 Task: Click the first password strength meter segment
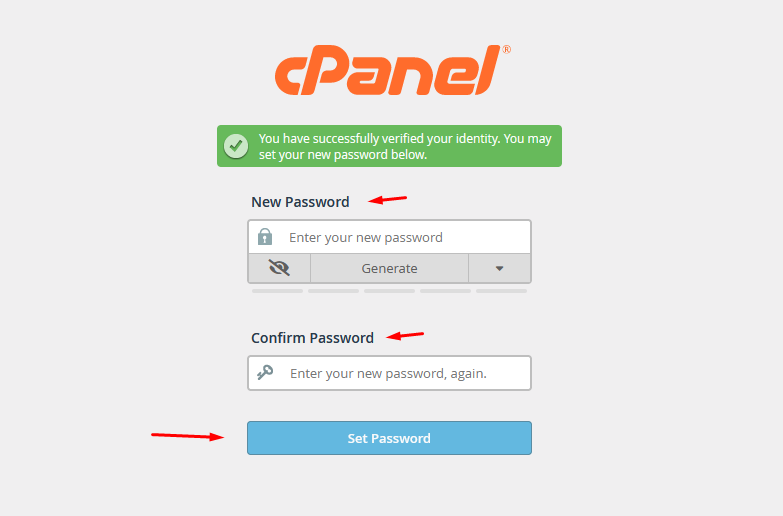click(x=278, y=291)
